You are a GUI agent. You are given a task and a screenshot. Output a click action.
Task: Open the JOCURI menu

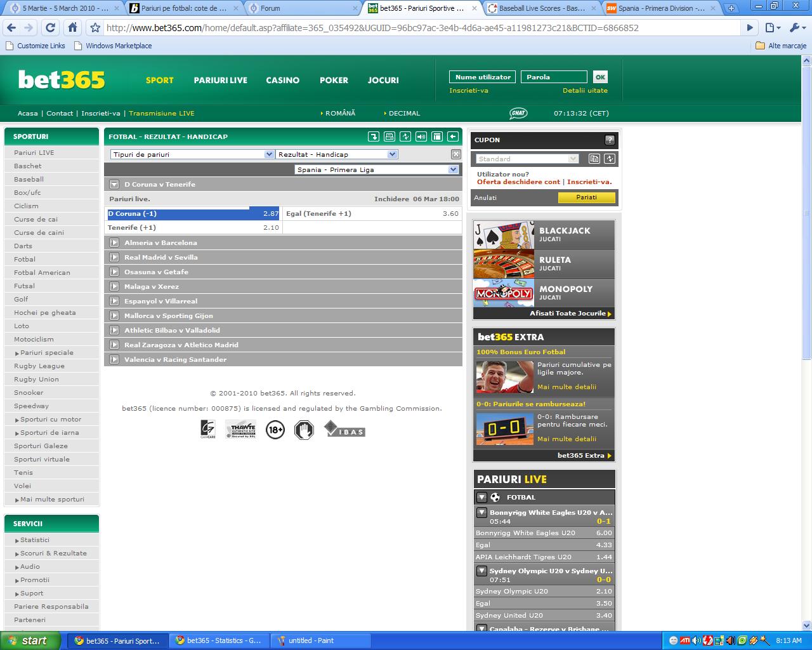pyautogui.click(x=383, y=80)
